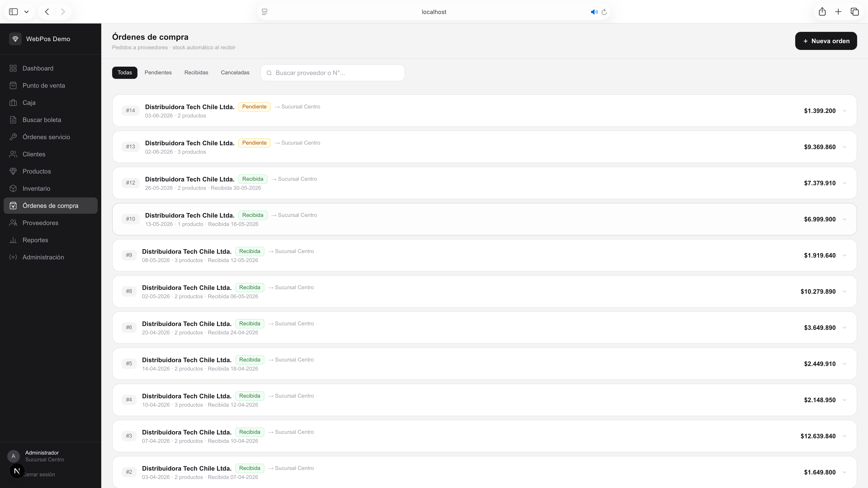868x488 pixels.
Task: Click the $10.279.890 total amount
Action: point(818,292)
